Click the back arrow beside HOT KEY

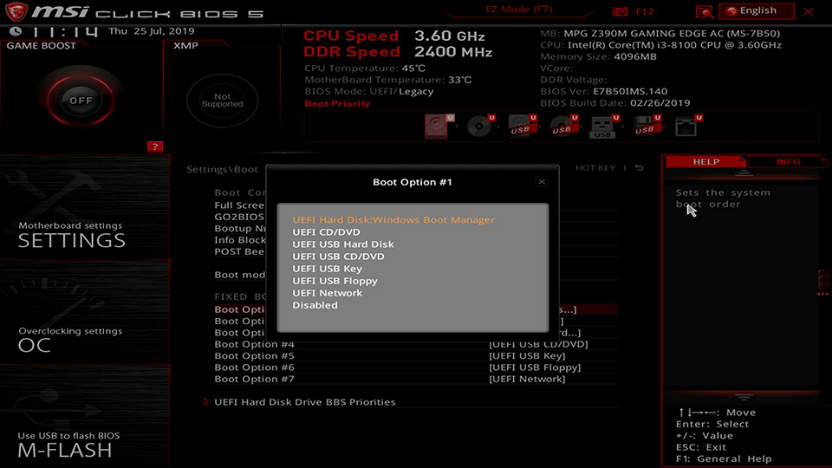[639, 168]
